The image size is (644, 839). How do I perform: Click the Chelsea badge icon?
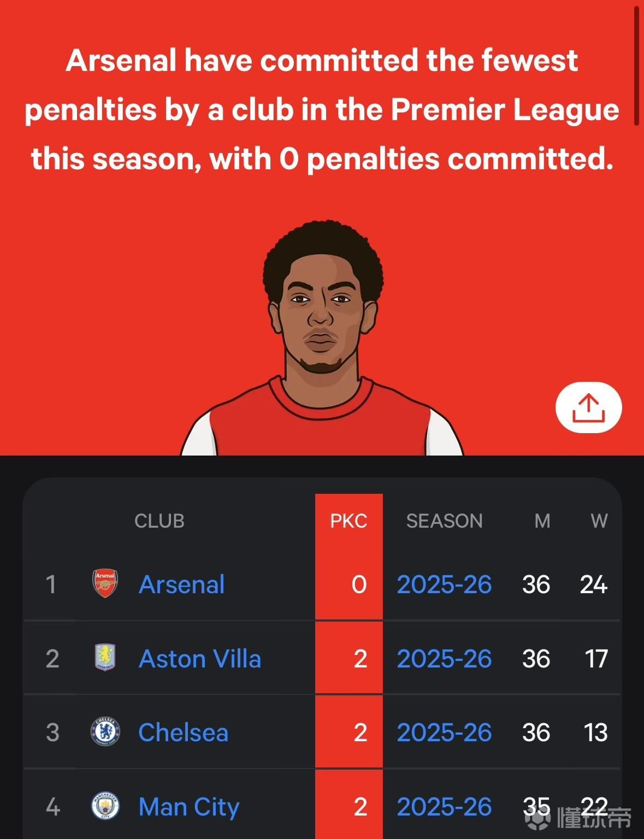tap(105, 731)
